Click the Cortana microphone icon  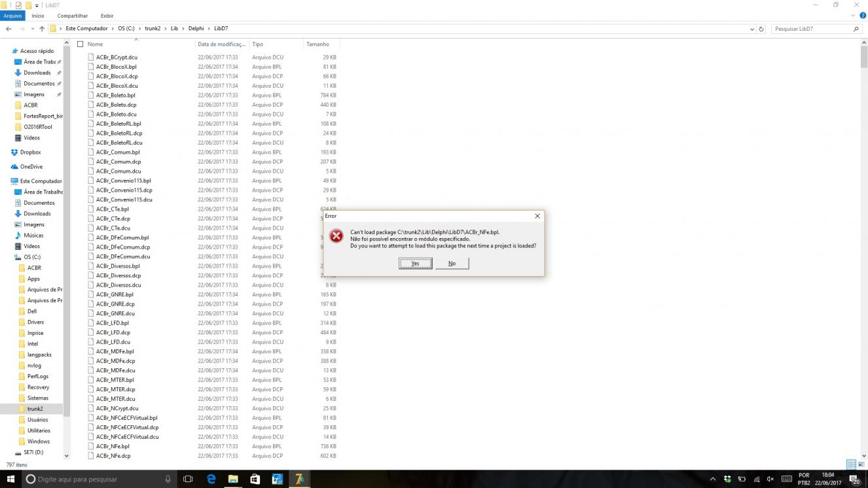click(x=168, y=479)
